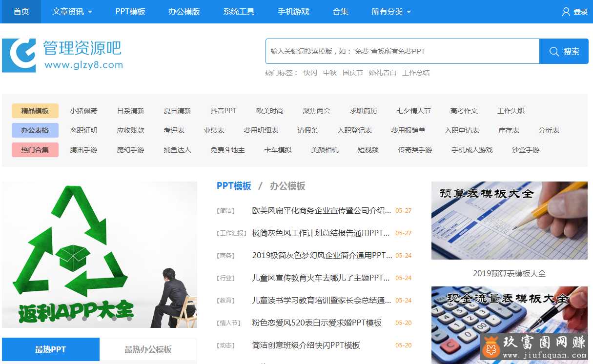Open the 七夕情人节 template link
Viewport: 593px width, 364px height.
click(x=413, y=111)
